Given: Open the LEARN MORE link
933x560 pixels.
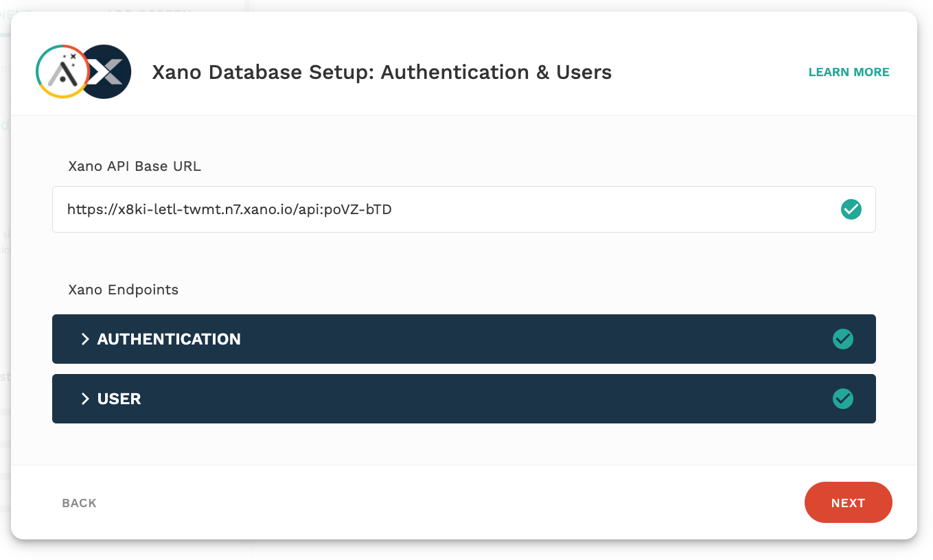Looking at the screenshot, I should coord(849,72).
